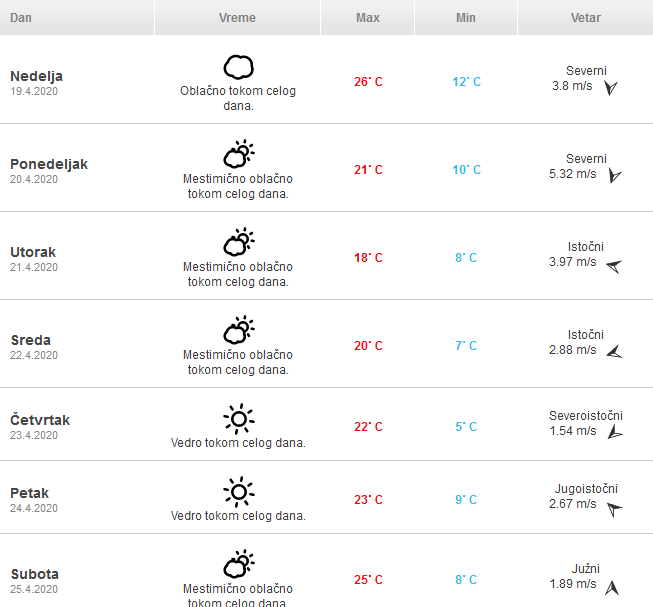Click the wind direction arrow for Nedelja
This screenshot has width=653, height=607.
tap(611, 88)
